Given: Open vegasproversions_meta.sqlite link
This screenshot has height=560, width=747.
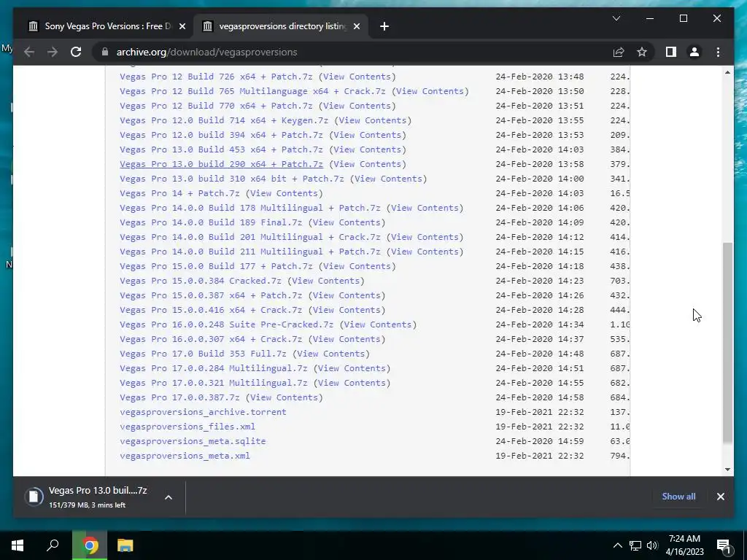Looking at the screenshot, I should [x=193, y=441].
